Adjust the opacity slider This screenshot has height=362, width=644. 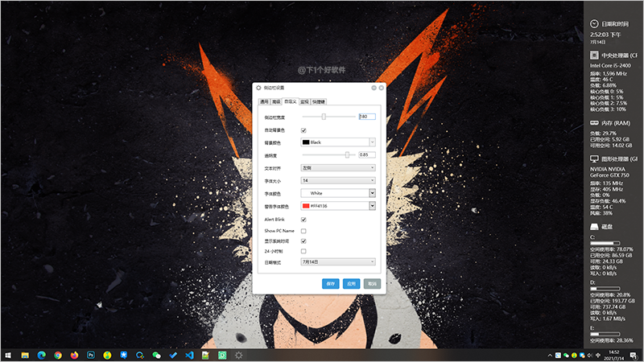click(347, 154)
